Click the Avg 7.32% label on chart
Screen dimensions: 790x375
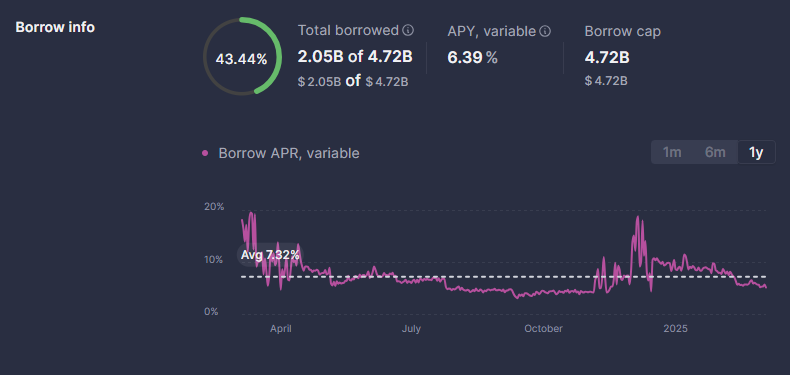tap(270, 256)
